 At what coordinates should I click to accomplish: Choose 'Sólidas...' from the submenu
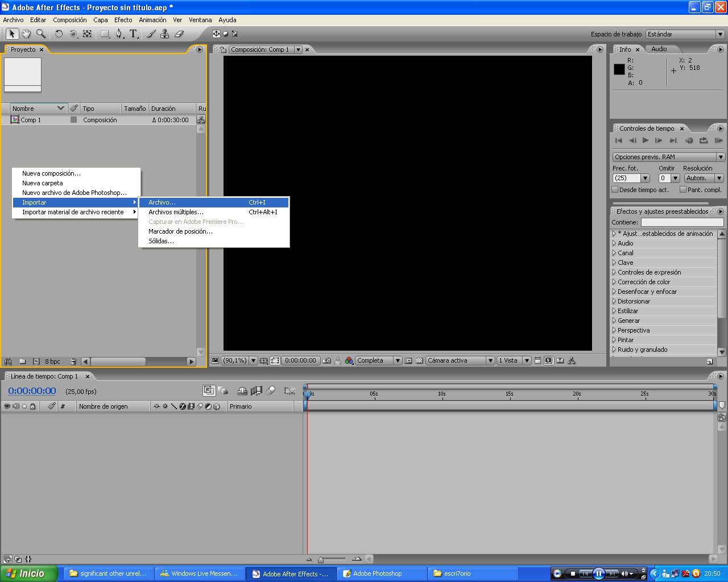point(214,241)
